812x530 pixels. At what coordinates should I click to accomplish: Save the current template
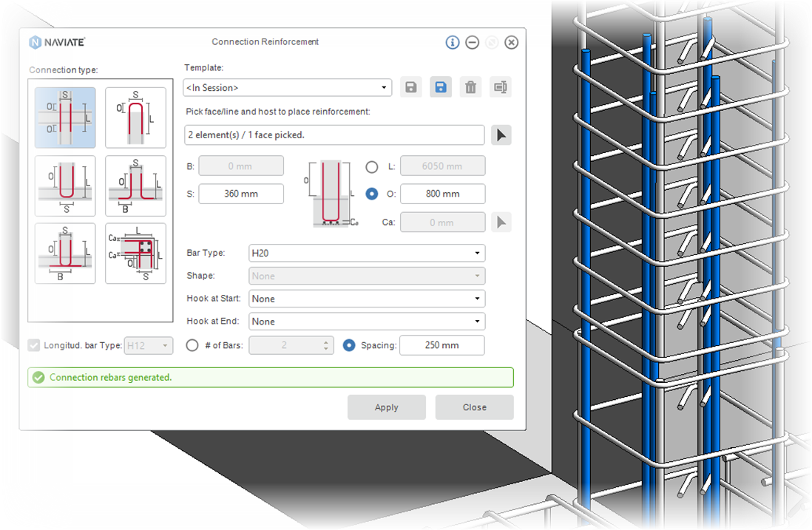(x=411, y=86)
